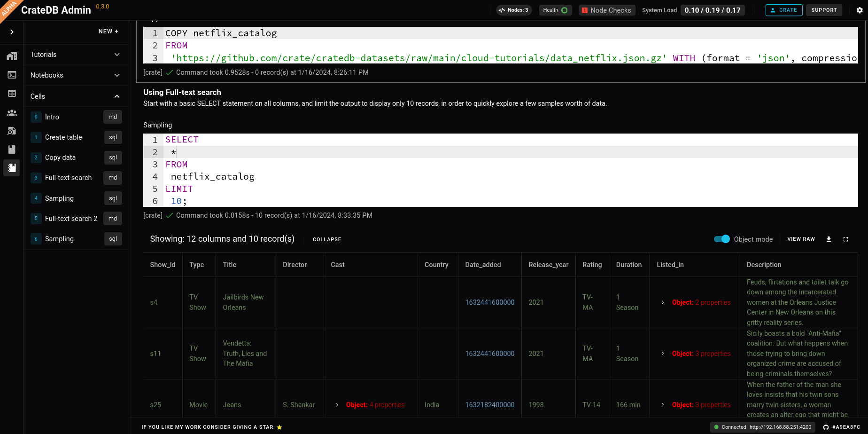This screenshot has height=434, width=868.
Task: Click the sql badge for Copy data
Action: click(x=113, y=158)
